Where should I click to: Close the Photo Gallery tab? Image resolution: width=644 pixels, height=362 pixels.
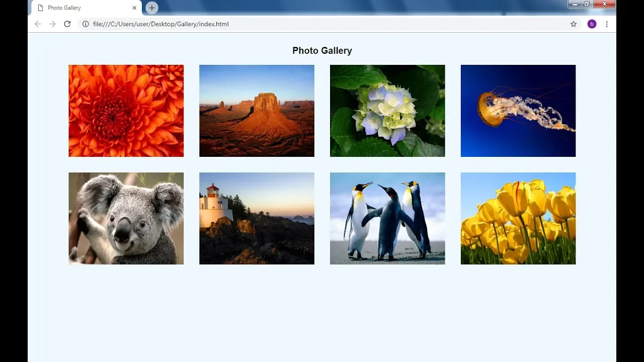pyautogui.click(x=134, y=8)
